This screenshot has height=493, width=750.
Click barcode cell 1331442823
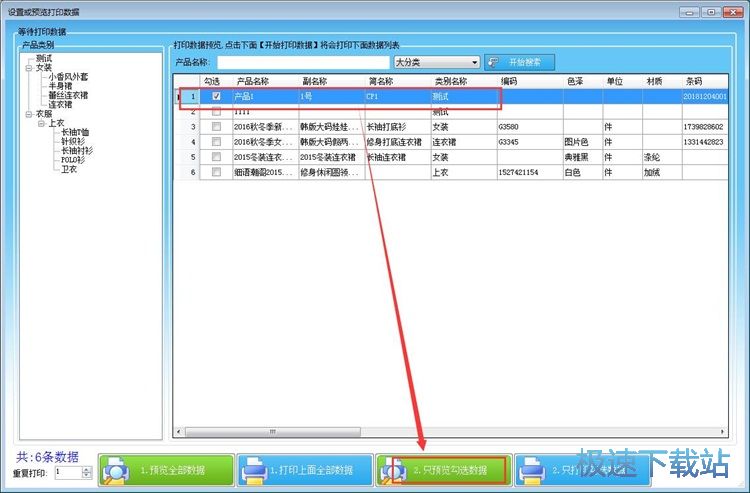click(703, 142)
